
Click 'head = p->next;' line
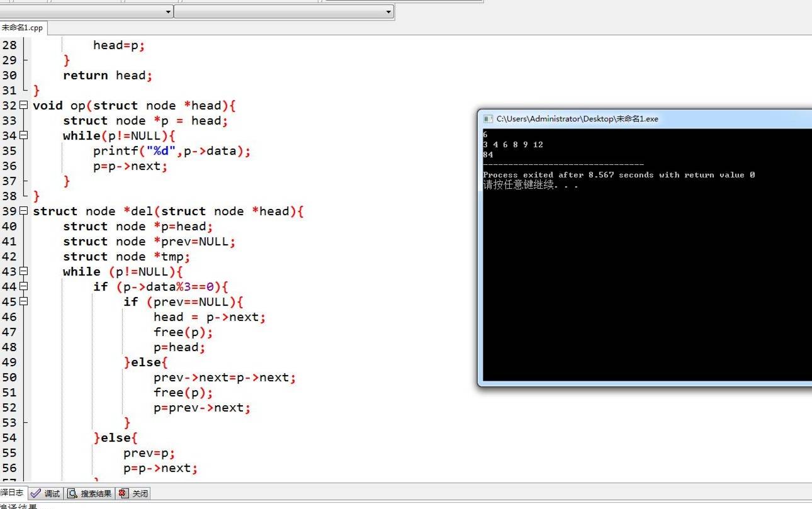tap(210, 316)
